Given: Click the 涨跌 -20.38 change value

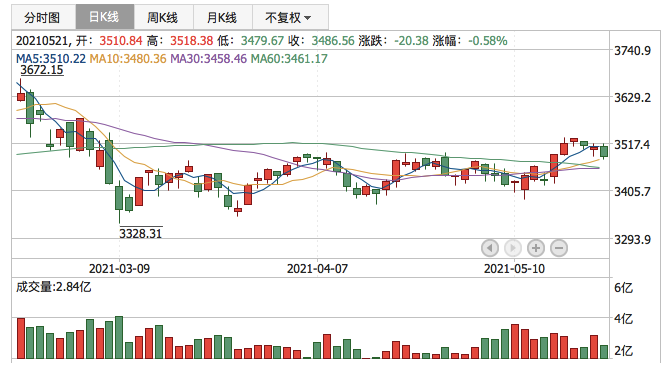Looking at the screenshot, I should pyautogui.click(x=411, y=40).
